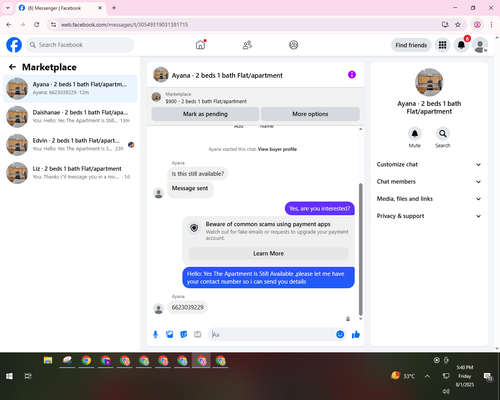
Task: Record a voice clip with microphone icon
Action: (155, 334)
